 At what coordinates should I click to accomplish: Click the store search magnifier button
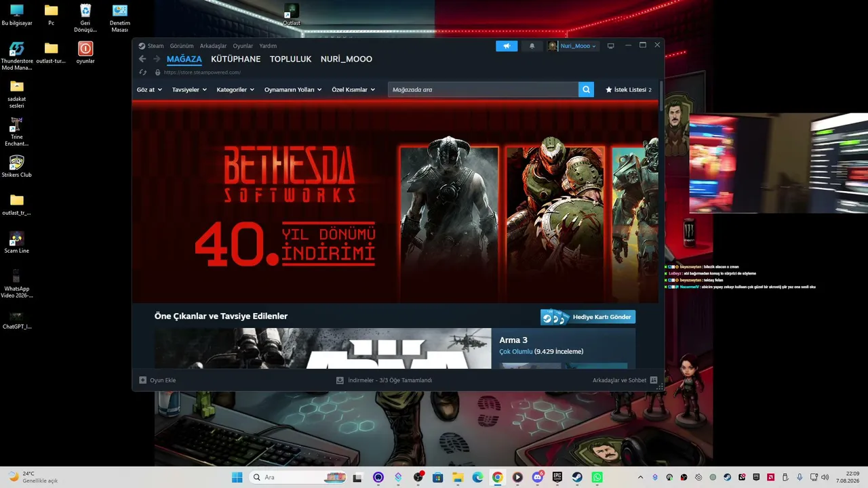(586, 89)
